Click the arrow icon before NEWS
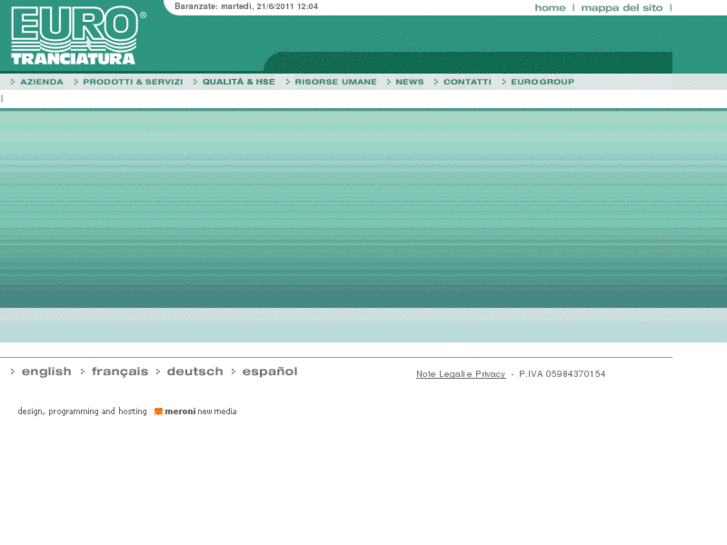 coord(389,82)
